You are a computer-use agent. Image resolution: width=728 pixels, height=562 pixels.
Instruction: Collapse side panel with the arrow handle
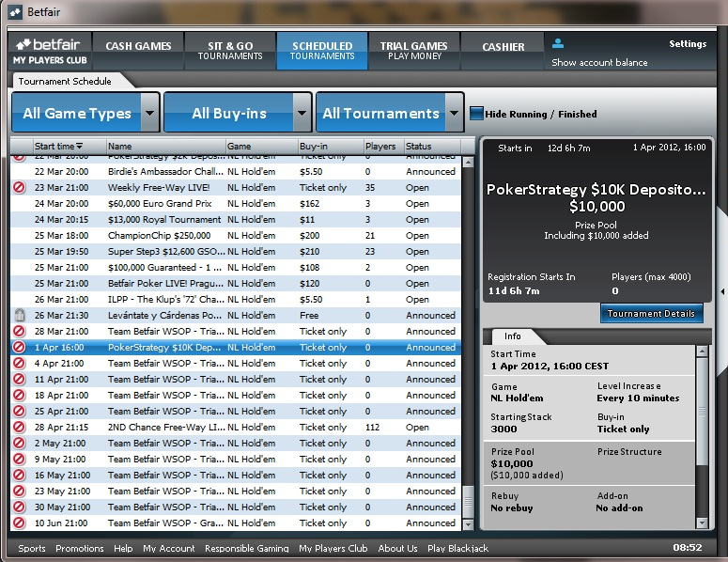pos(722,291)
